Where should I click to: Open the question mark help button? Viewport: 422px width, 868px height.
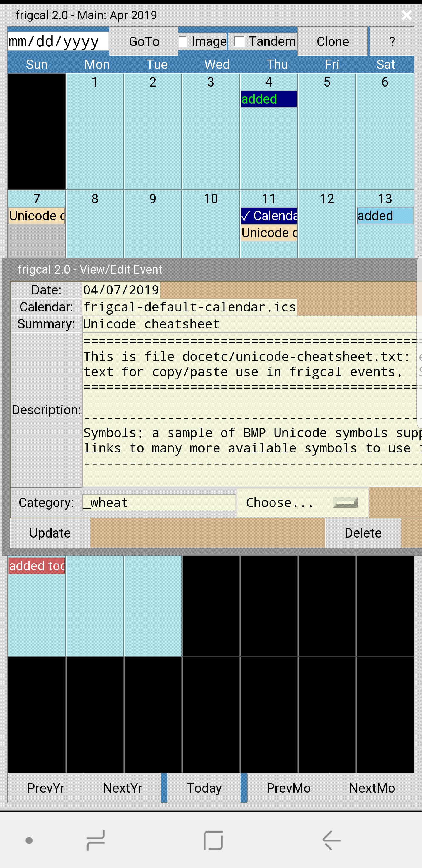(392, 41)
